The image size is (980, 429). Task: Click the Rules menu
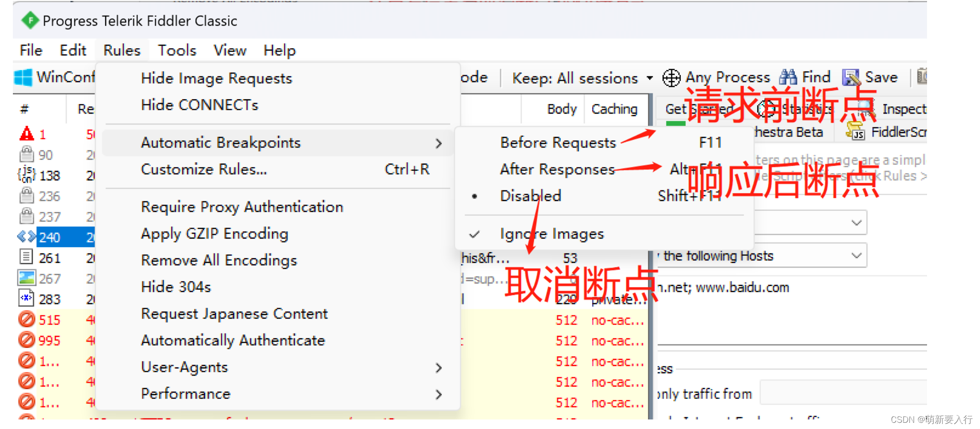[122, 51]
